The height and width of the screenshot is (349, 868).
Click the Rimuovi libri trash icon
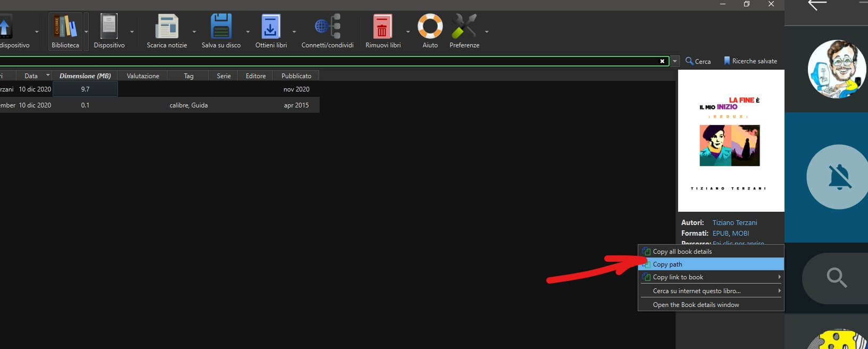(382, 27)
